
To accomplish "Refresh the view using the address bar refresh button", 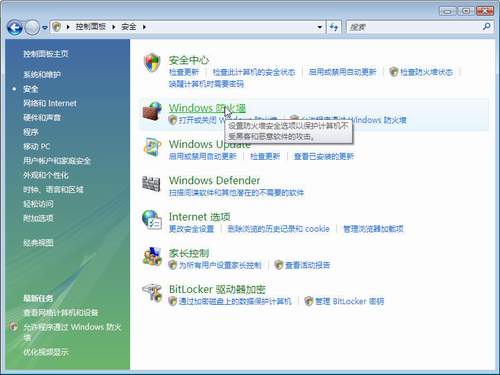I will (334, 27).
